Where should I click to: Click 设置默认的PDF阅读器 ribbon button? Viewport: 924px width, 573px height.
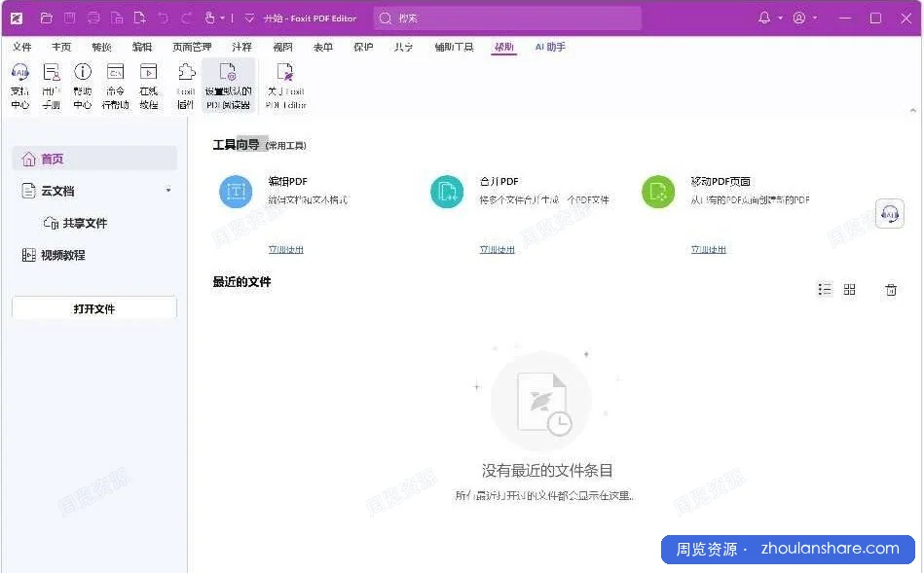228,86
